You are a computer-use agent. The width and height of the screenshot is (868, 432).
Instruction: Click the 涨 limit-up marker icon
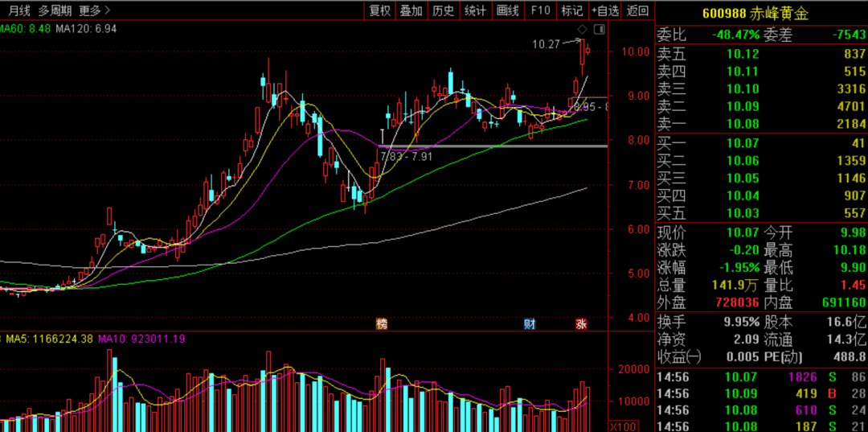pos(581,324)
